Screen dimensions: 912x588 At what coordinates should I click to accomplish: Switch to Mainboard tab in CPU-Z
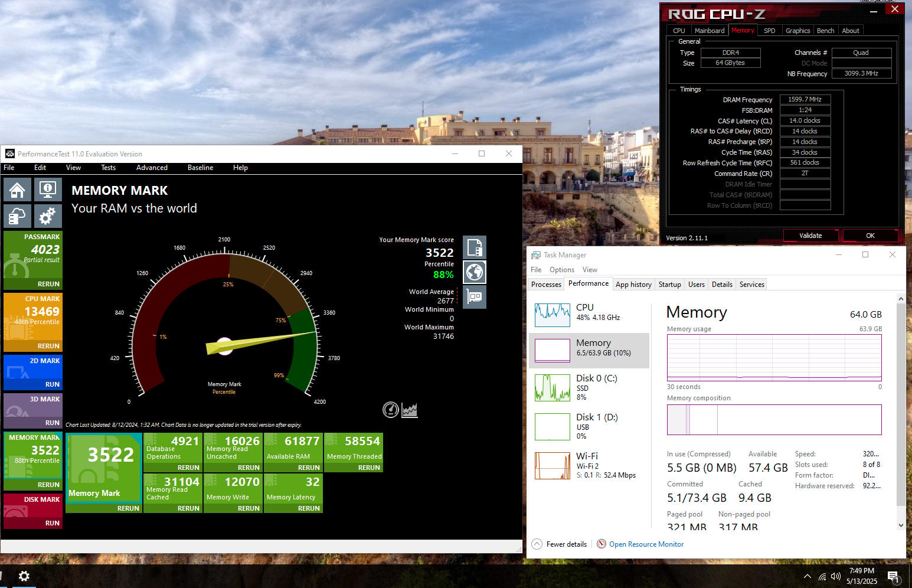[x=709, y=31]
